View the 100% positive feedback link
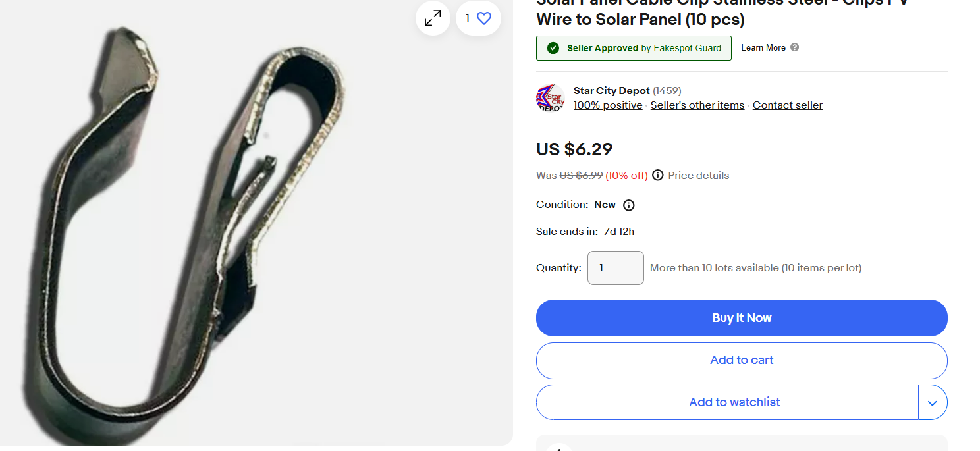The image size is (980, 451). [x=608, y=105]
